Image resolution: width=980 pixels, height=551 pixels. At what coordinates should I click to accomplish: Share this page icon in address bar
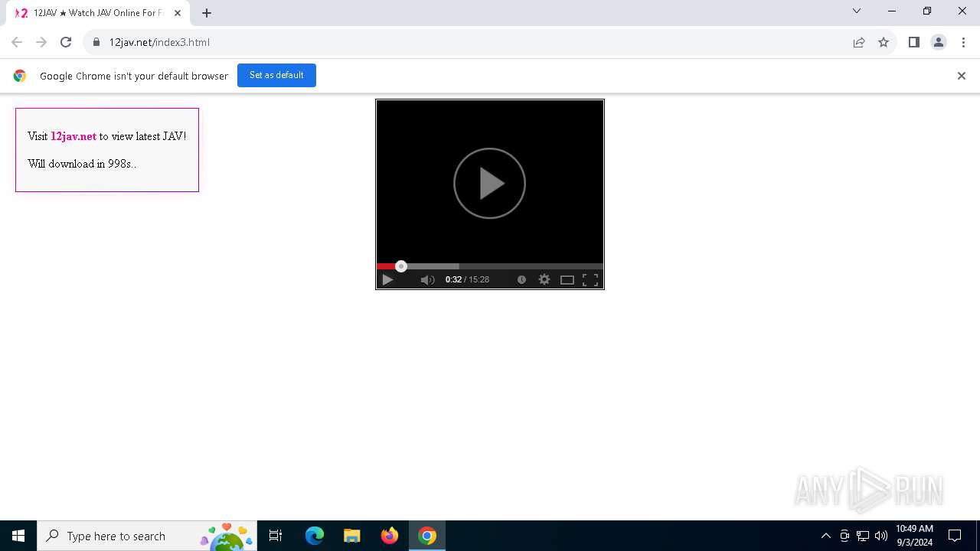tap(859, 42)
